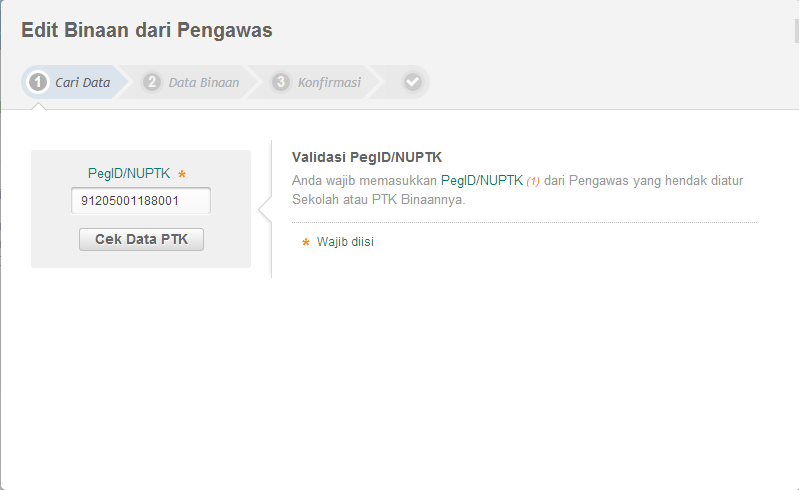Focus the PegID/NUPTK number input field

(x=141, y=201)
